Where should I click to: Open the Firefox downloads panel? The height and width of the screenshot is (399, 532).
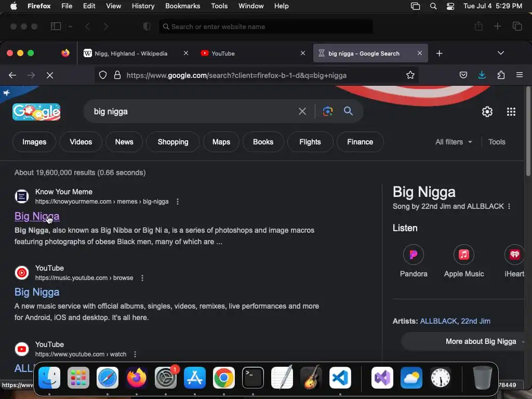(482, 75)
